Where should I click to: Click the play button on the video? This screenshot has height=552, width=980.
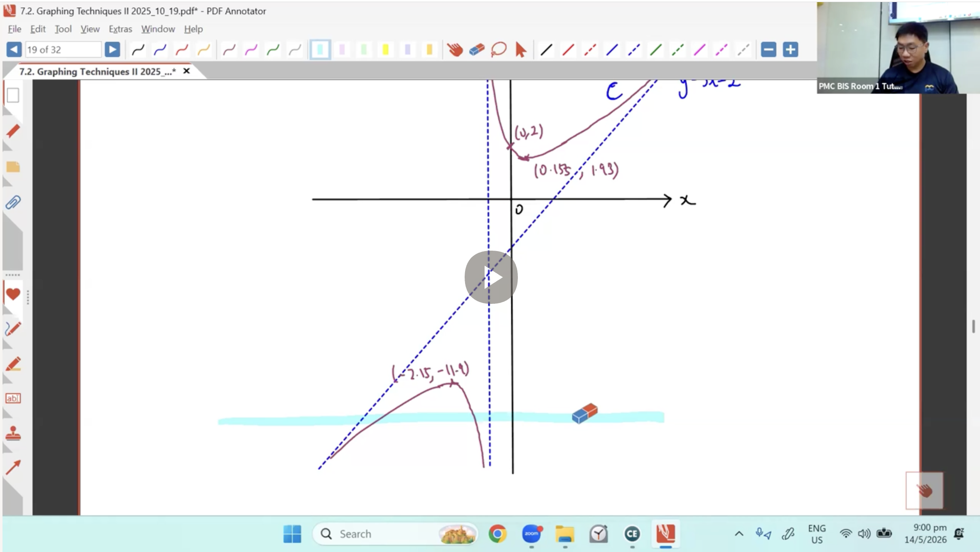coord(491,277)
